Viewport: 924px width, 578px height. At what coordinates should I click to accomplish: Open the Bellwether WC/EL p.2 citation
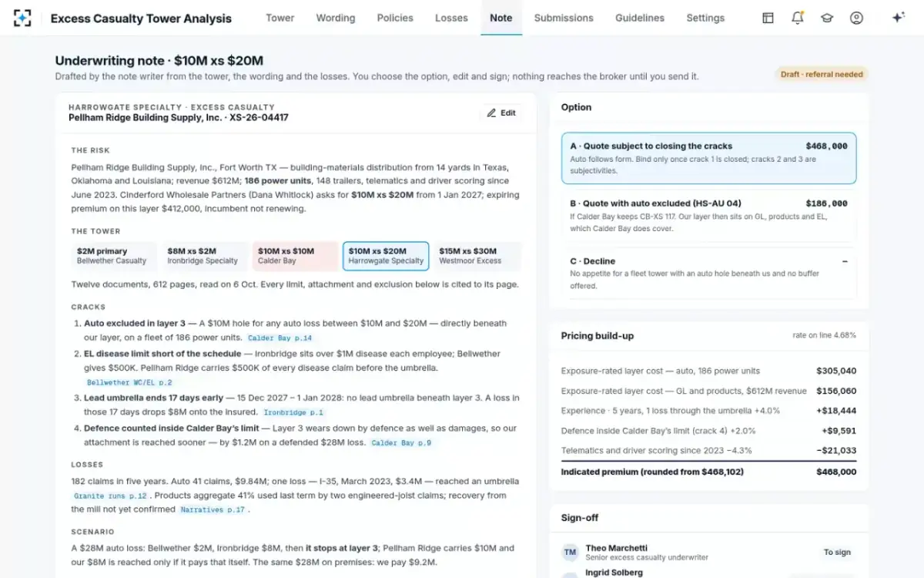point(129,382)
